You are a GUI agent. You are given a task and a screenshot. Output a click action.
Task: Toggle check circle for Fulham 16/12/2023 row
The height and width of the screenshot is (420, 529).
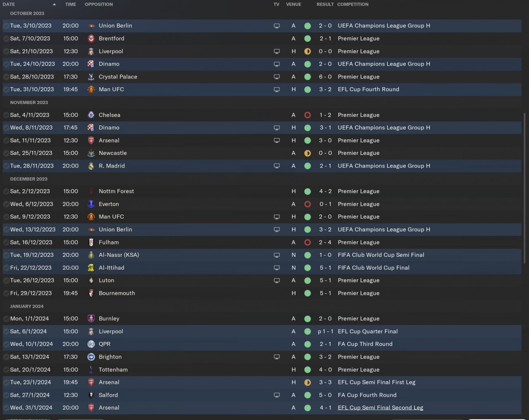(6, 242)
